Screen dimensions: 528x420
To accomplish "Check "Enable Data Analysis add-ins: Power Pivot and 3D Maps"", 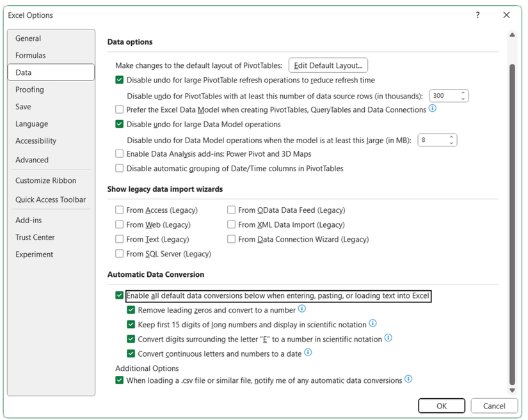I will 118,153.
